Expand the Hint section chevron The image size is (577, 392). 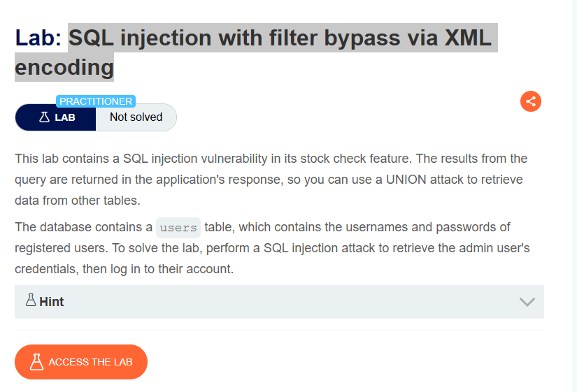(527, 302)
